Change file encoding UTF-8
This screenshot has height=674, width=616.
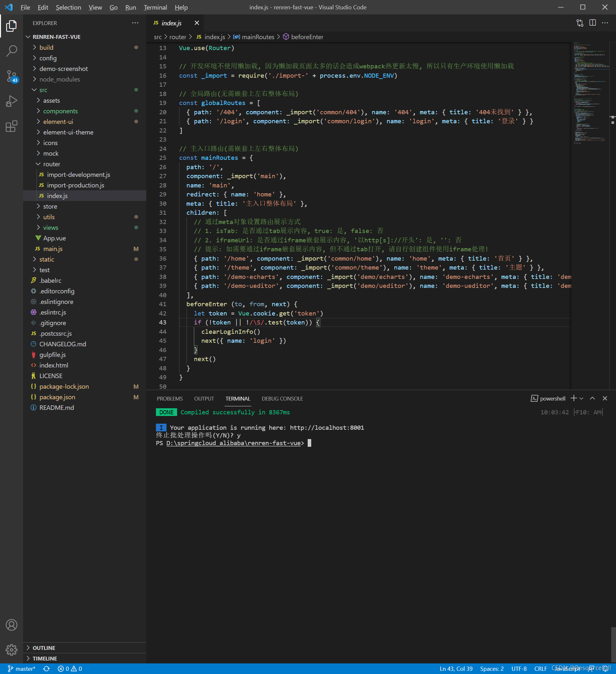coord(519,669)
